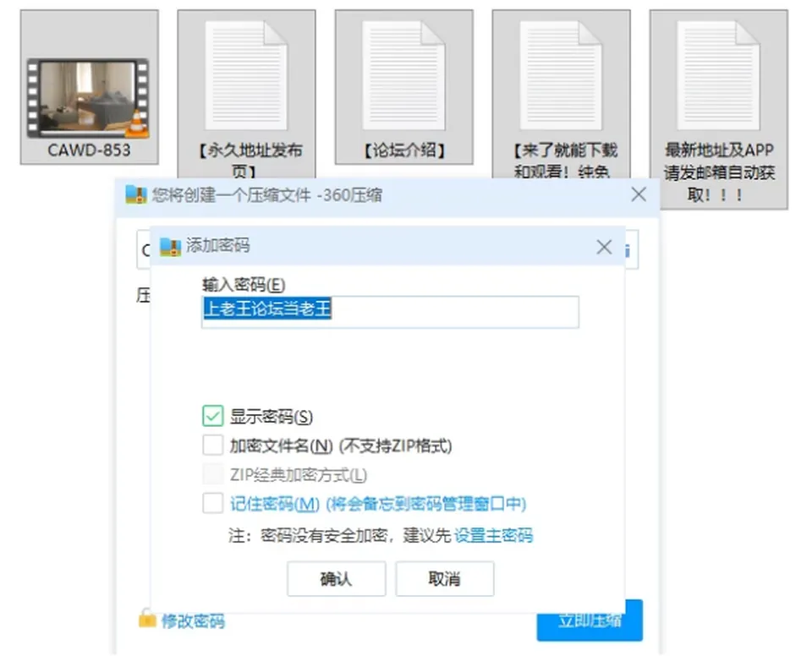Click the 取消 button
The height and width of the screenshot is (656, 812).
(x=445, y=578)
